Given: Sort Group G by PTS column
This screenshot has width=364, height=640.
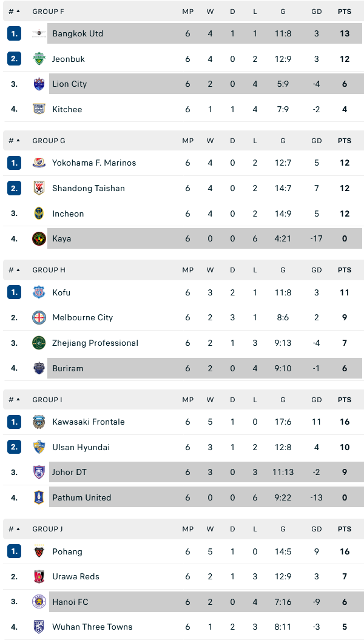Looking at the screenshot, I should (x=345, y=141).
